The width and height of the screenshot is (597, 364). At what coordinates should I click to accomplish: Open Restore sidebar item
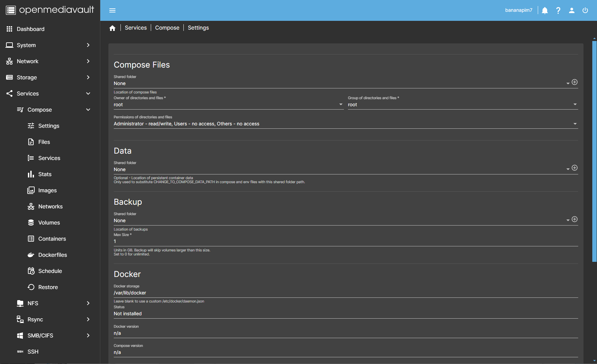coord(50,287)
